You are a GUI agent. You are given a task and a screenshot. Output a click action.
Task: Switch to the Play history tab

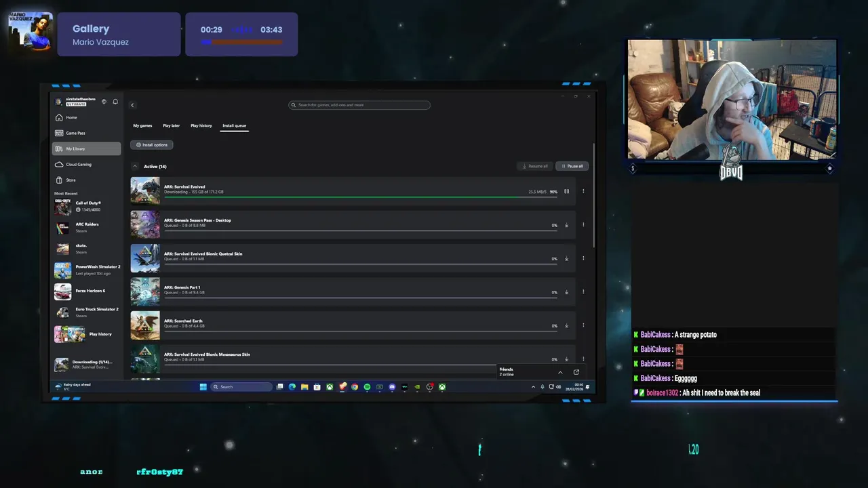[x=201, y=125]
